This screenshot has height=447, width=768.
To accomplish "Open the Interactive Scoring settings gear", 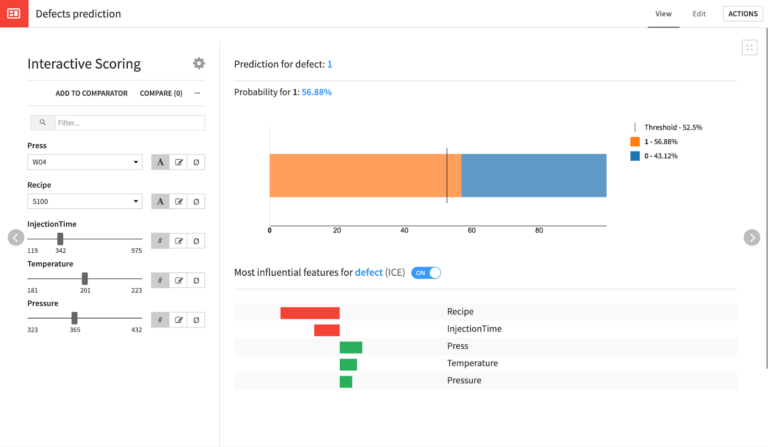I will coord(198,63).
